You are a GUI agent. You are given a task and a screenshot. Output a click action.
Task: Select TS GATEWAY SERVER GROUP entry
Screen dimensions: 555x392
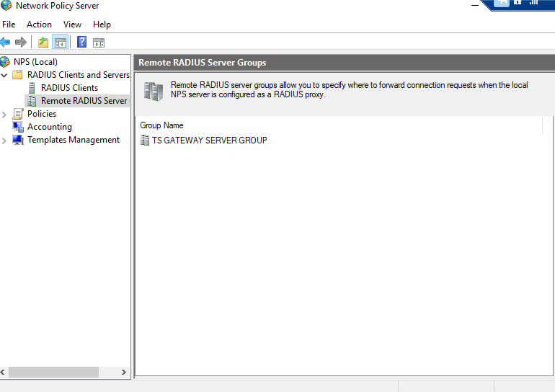tap(209, 141)
